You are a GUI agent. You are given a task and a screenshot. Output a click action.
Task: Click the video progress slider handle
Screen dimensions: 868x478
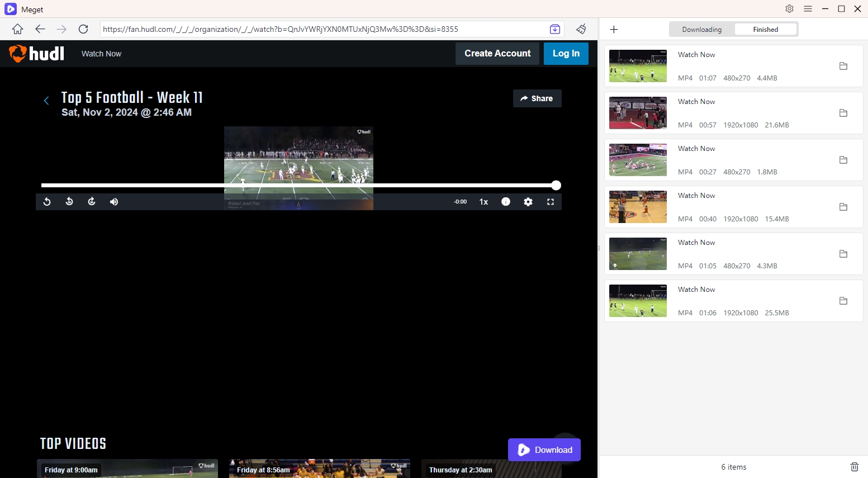tap(556, 186)
